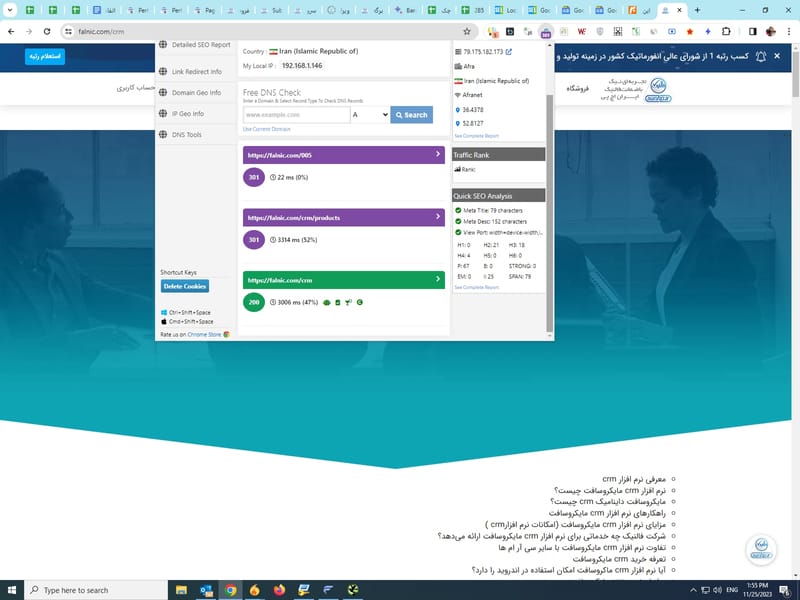Image resolution: width=800 pixels, height=600 pixels.
Task: Click the globe icon beside DNS Tools
Action: tap(163, 134)
